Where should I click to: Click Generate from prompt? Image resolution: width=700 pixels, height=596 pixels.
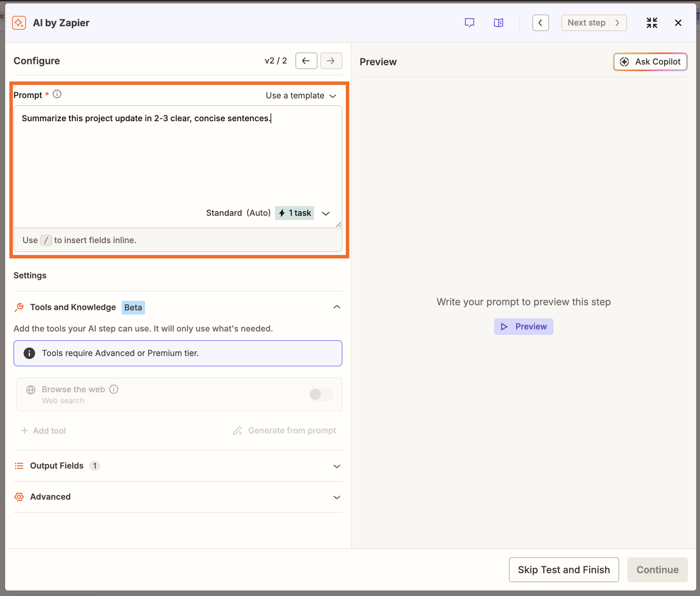[284, 431]
